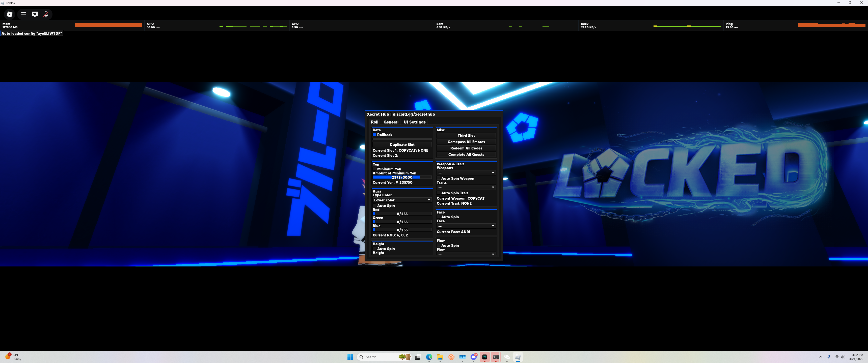Switch to the UI Settings tab
Screen dimensions: 868x363
tap(414, 122)
